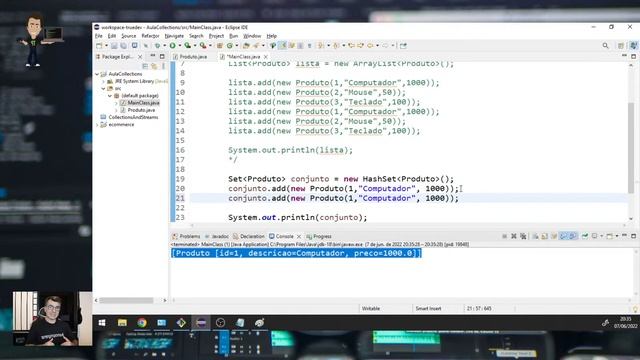Click the Save All toolbar icon

(123, 46)
